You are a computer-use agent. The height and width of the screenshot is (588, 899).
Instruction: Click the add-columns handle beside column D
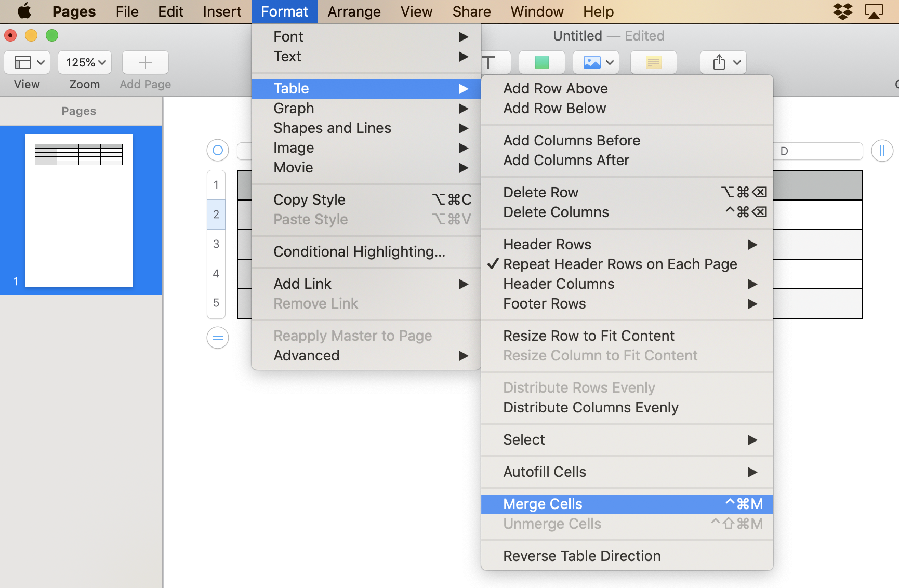coord(882,151)
